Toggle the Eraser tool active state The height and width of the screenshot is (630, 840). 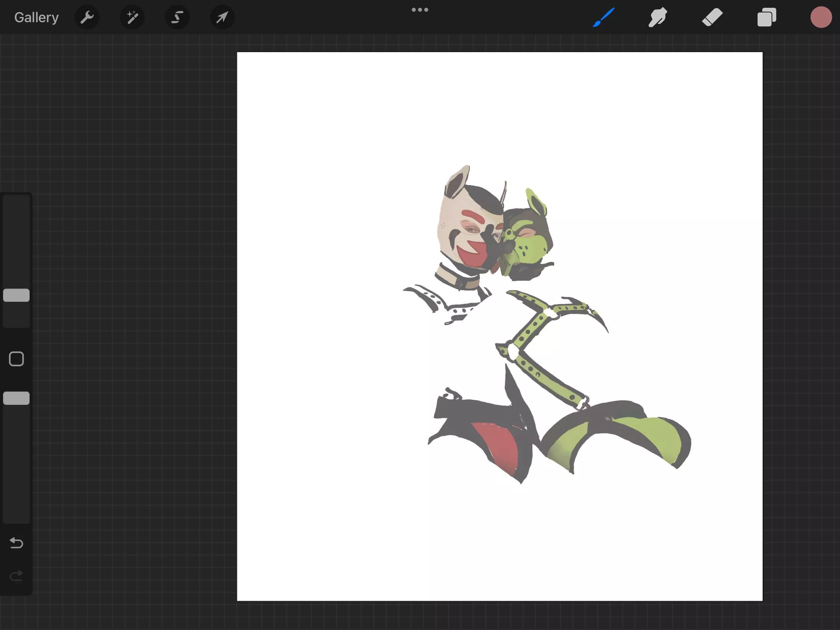[712, 17]
